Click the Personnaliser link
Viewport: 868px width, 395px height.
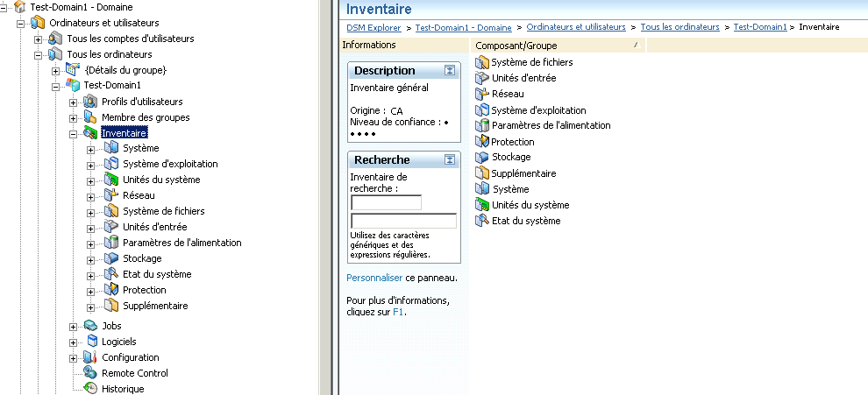click(374, 278)
